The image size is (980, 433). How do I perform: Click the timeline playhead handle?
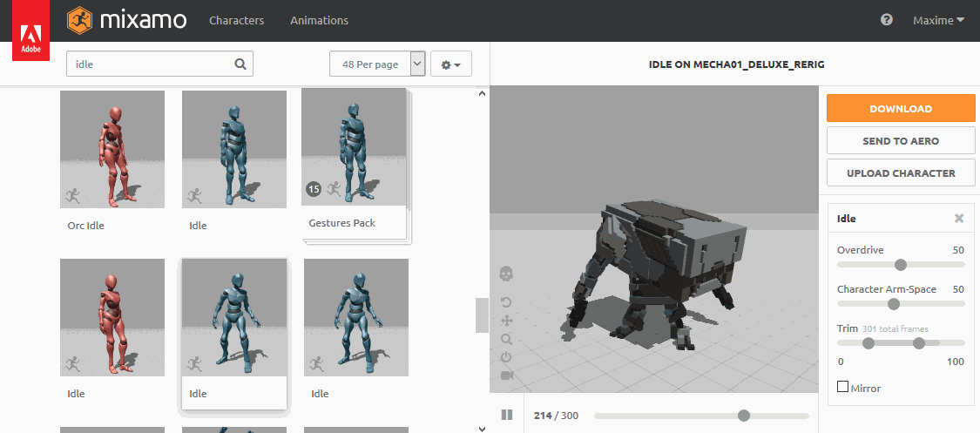coord(743,416)
